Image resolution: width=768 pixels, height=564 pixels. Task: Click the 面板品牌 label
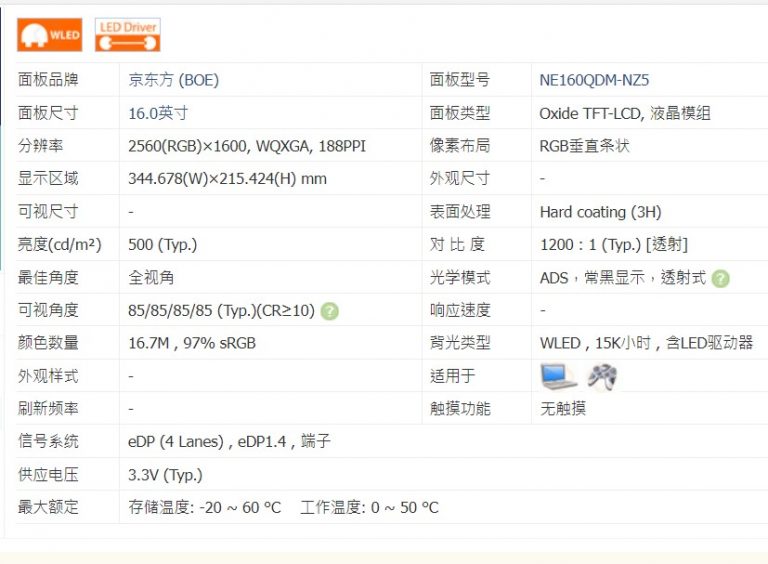tap(48, 80)
